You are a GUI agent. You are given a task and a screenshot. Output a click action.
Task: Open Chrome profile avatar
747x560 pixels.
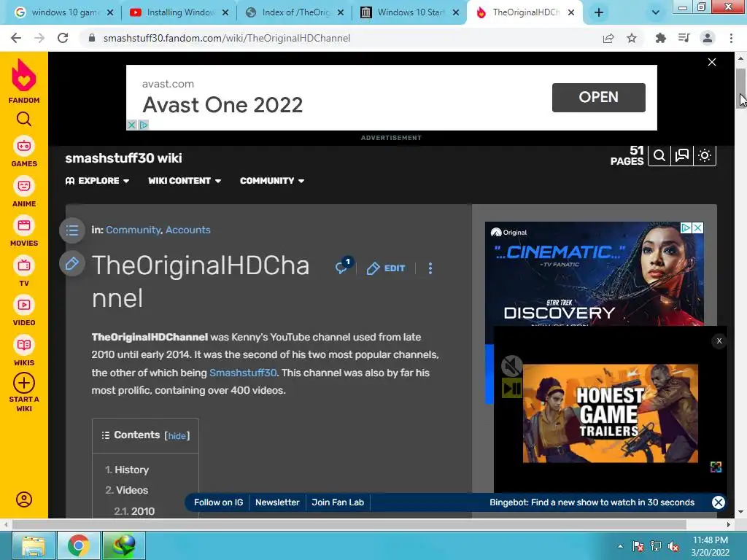click(x=708, y=38)
